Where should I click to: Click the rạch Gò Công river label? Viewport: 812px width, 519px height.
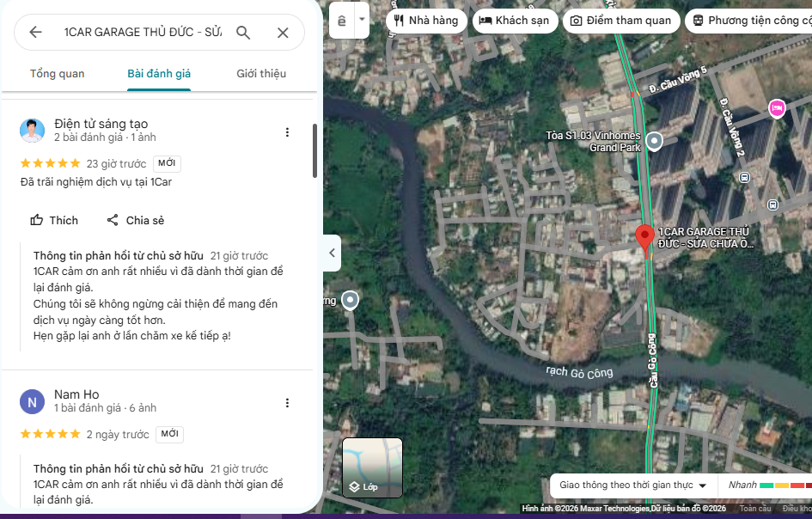pos(579,371)
